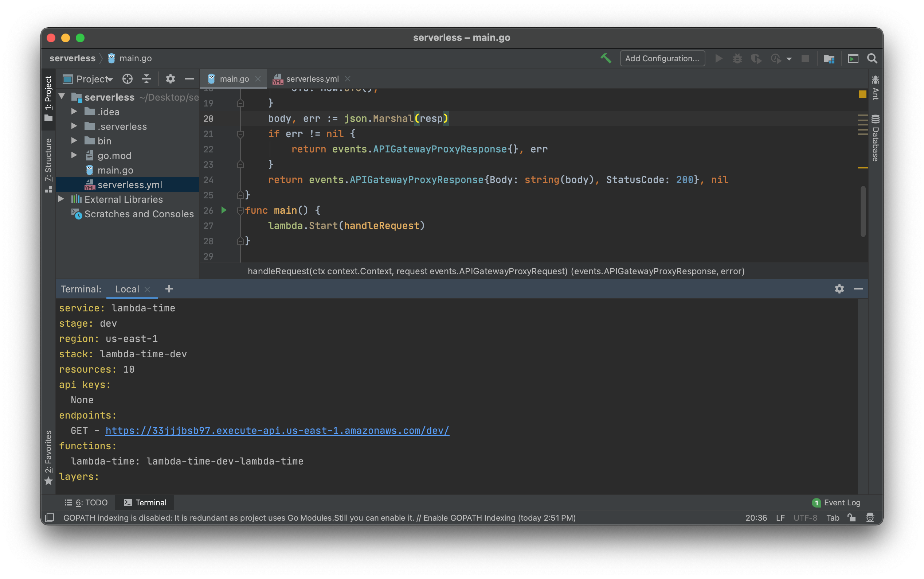This screenshot has width=924, height=579.
Task: Click the Debug bug icon
Action: (x=737, y=58)
